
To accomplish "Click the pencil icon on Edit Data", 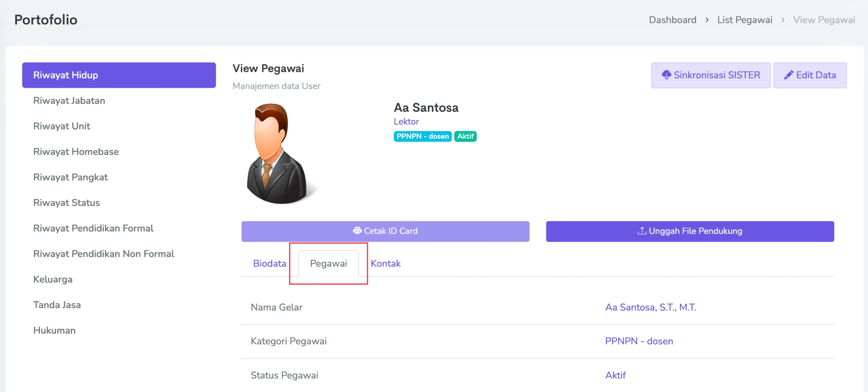I will click(x=788, y=75).
